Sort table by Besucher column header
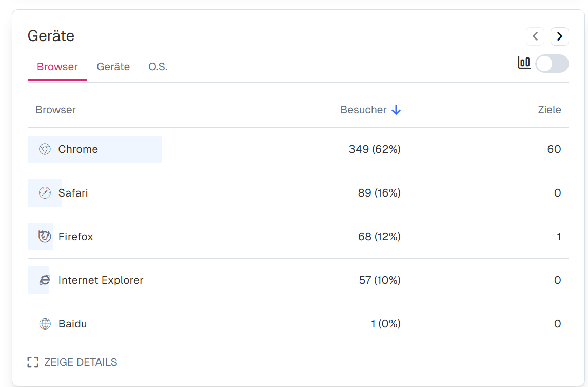This screenshot has width=588, height=387. [x=363, y=110]
